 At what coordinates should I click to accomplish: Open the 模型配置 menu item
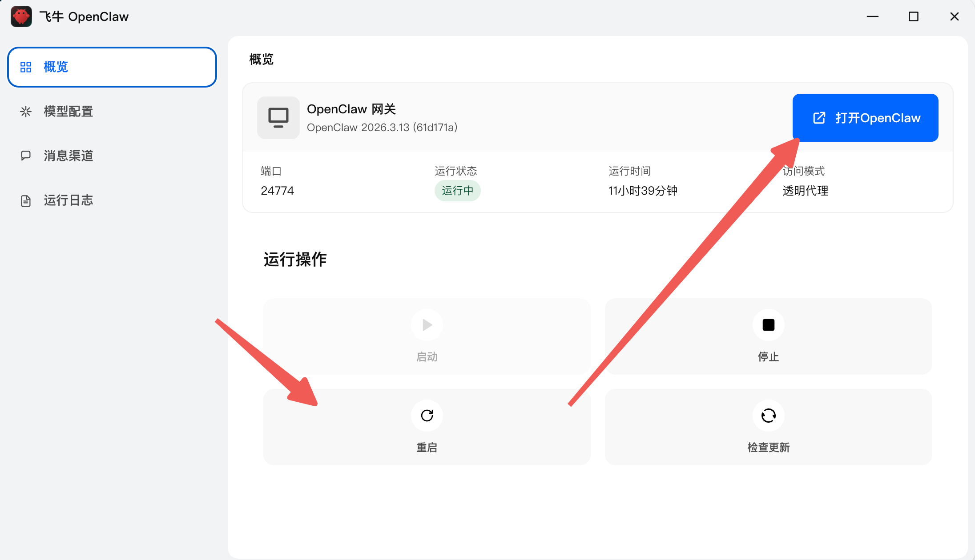[x=68, y=112]
